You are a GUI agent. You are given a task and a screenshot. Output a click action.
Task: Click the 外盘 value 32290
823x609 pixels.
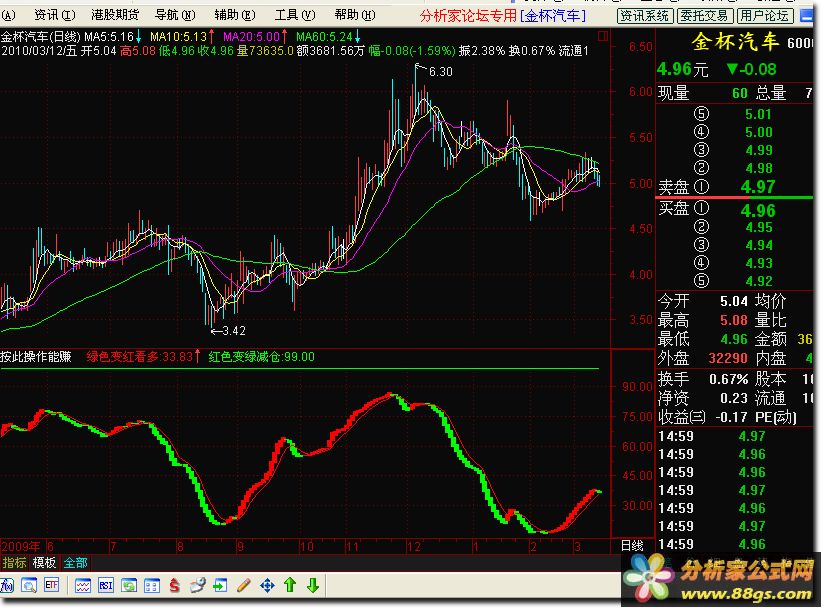pos(728,359)
